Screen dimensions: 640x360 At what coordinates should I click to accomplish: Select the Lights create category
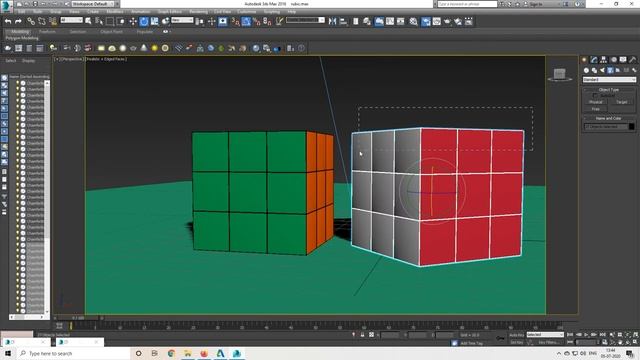click(x=602, y=70)
